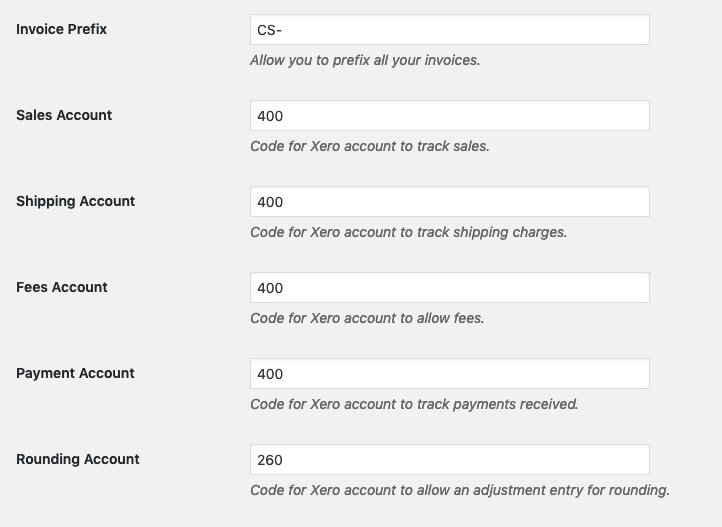Focus the Payment Account code input

449,374
